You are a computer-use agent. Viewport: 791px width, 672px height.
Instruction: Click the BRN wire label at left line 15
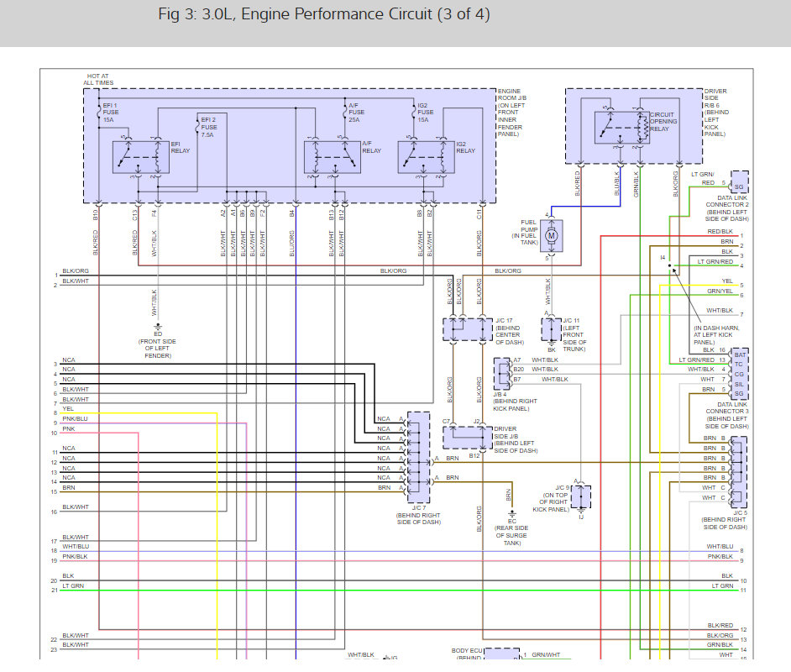69,488
